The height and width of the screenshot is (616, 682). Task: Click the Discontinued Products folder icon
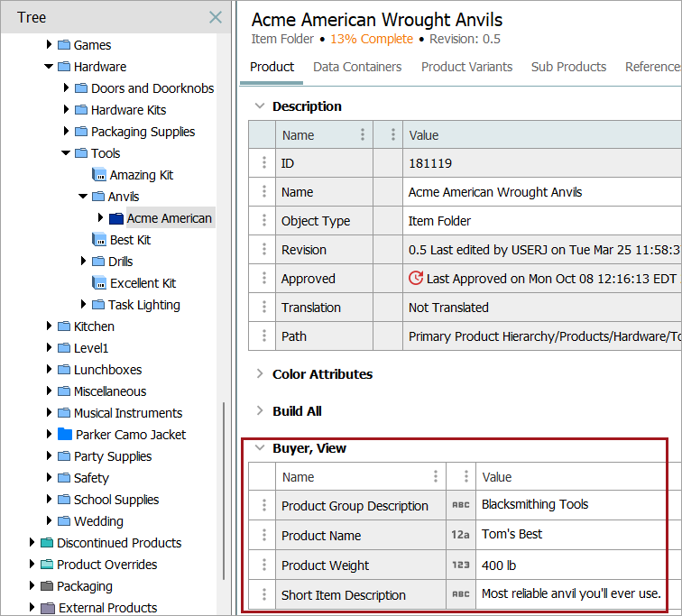47,543
